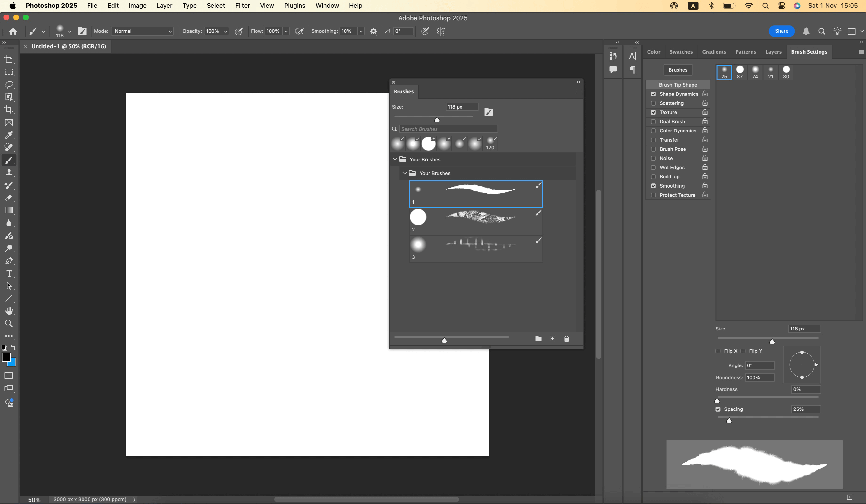Check the Flip X option

[718, 351]
